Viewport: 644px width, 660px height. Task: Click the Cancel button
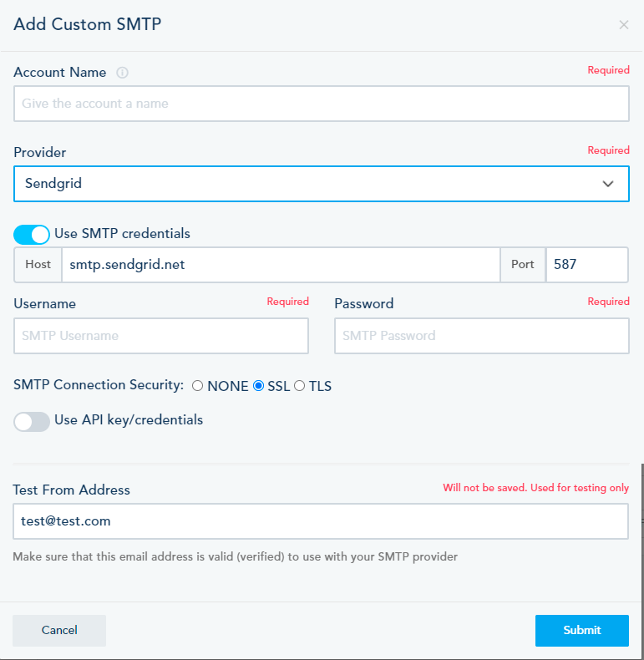59,631
